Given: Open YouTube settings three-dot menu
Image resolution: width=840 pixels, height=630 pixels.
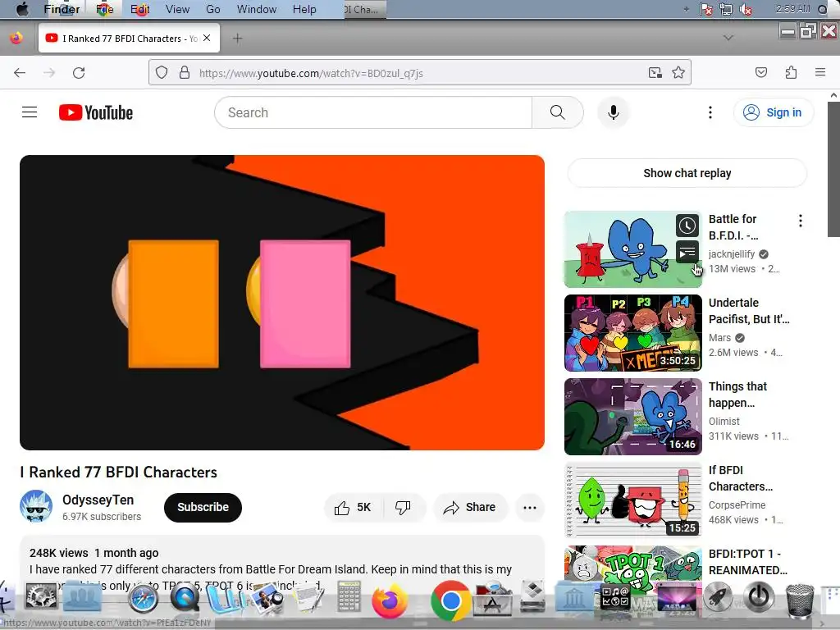Looking at the screenshot, I should (710, 112).
